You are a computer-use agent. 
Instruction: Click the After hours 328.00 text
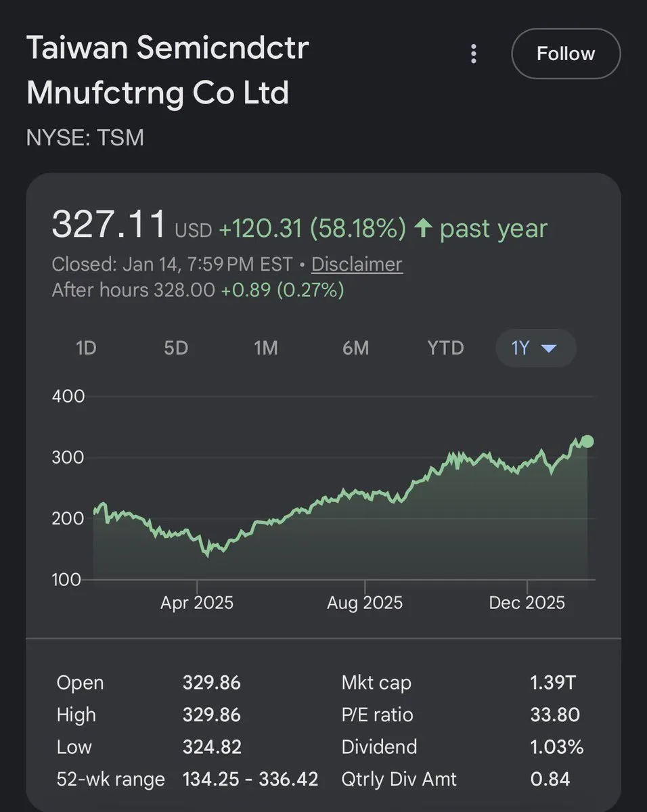tap(133, 290)
